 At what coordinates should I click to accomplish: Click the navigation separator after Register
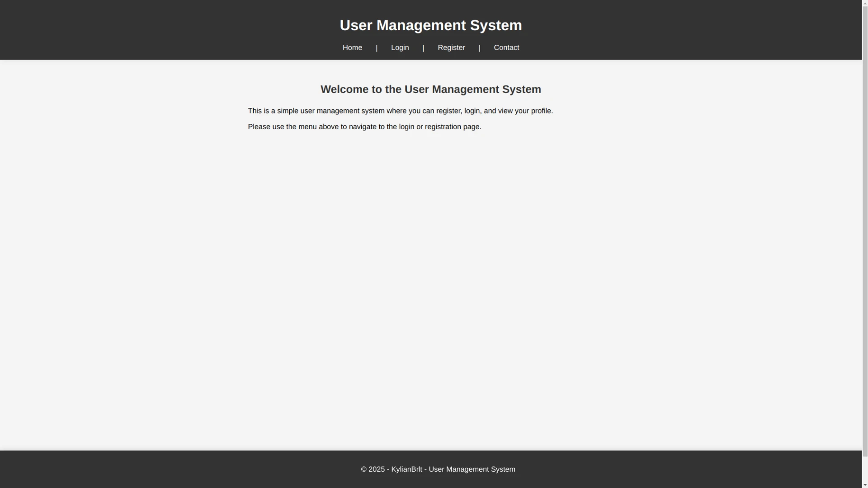pyautogui.click(x=480, y=47)
